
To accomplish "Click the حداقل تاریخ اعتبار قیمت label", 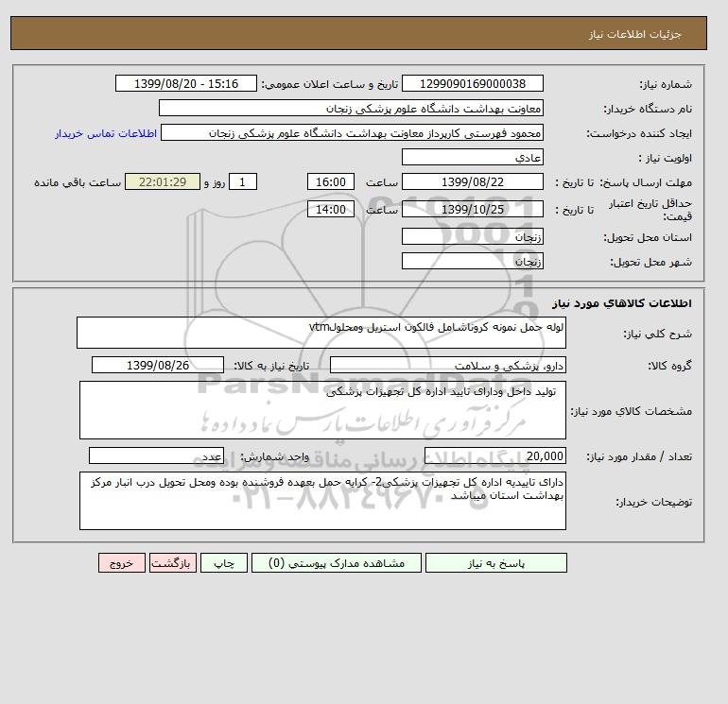I will (x=650, y=210).
